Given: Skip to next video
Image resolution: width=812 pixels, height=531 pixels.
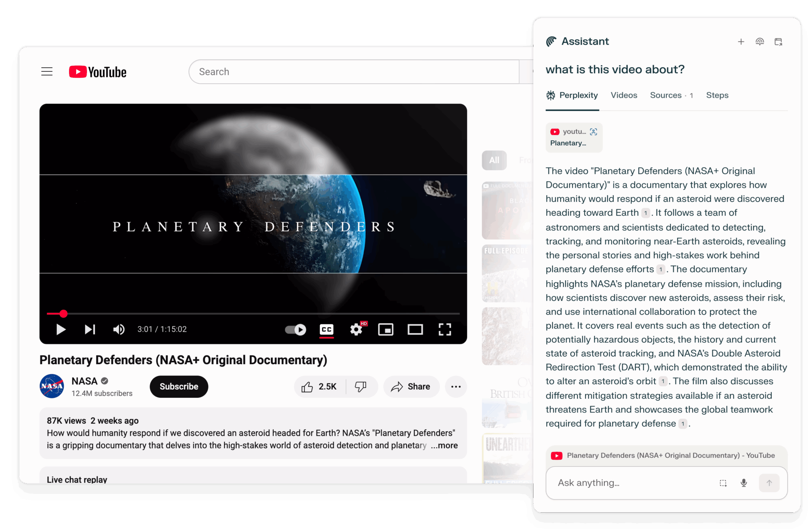Looking at the screenshot, I should pyautogui.click(x=90, y=329).
